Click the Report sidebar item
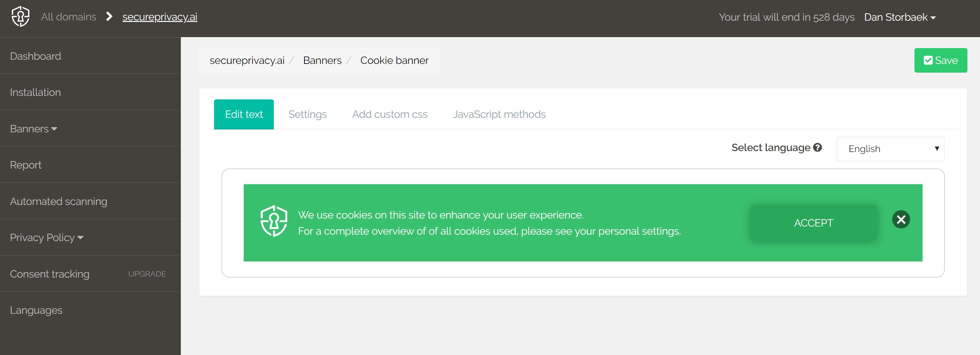Screen dimensions: 980x355 [26, 165]
